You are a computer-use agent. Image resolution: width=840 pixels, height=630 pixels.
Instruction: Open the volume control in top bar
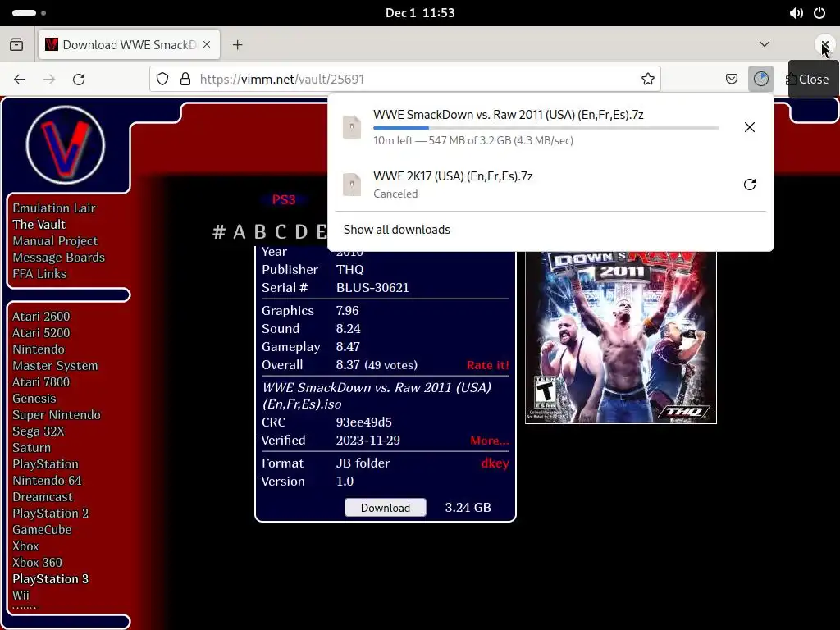click(x=797, y=13)
